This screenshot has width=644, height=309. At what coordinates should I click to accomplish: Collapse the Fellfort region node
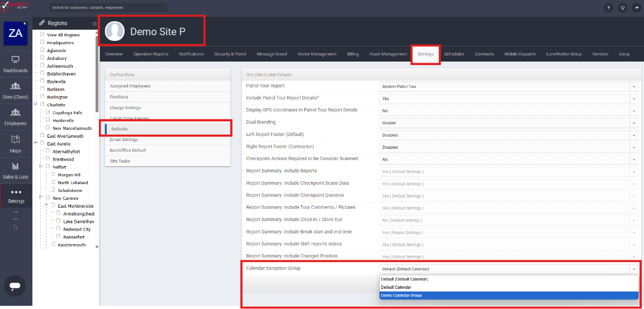tap(41, 167)
